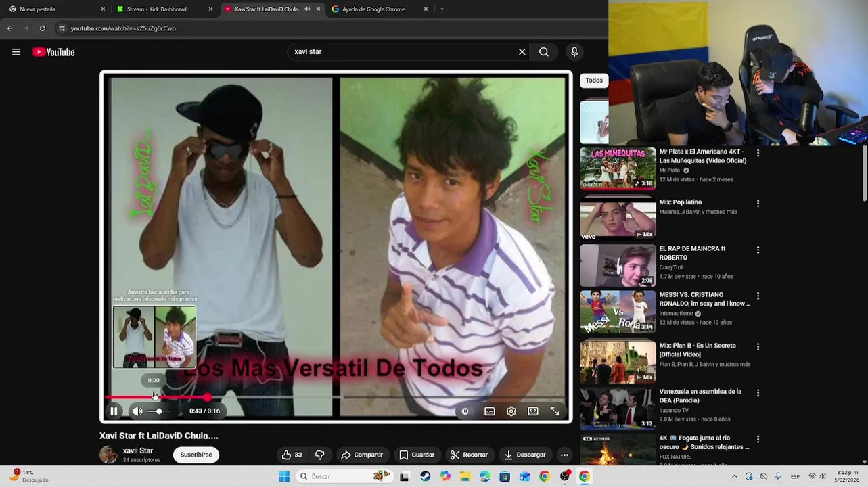Screen dimensions: 868x487
Task: Click the Compartir button
Action: (362, 455)
